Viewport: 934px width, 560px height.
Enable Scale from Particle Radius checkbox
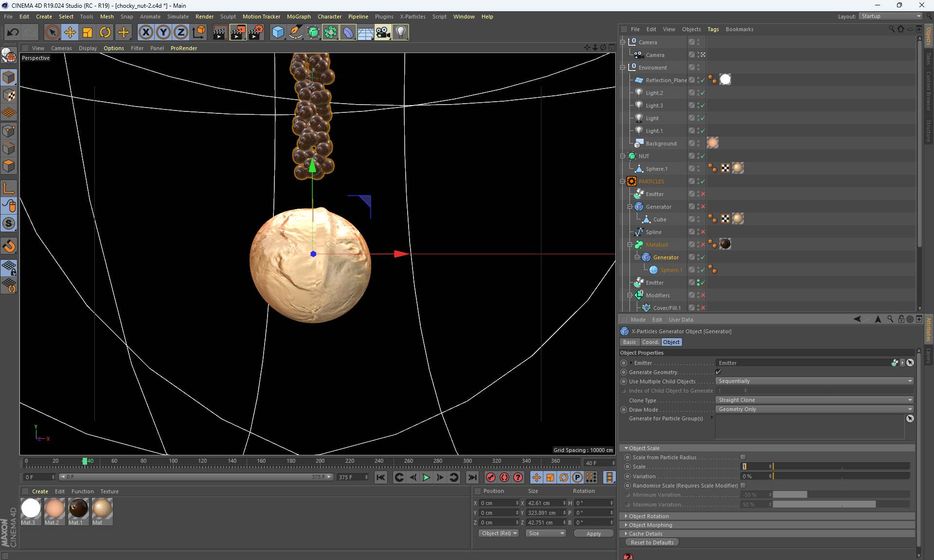click(x=743, y=457)
